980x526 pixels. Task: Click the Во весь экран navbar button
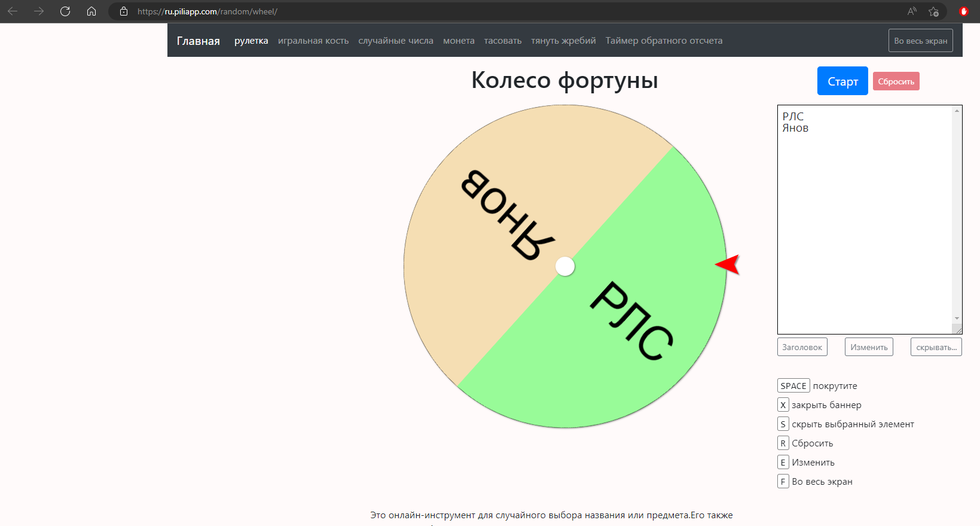pyautogui.click(x=920, y=41)
